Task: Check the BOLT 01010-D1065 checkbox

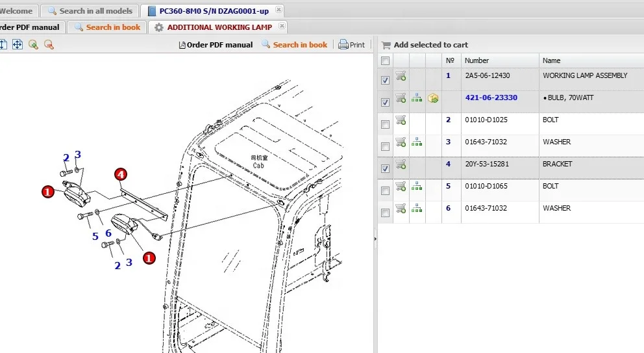Action: (x=385, y=190)
